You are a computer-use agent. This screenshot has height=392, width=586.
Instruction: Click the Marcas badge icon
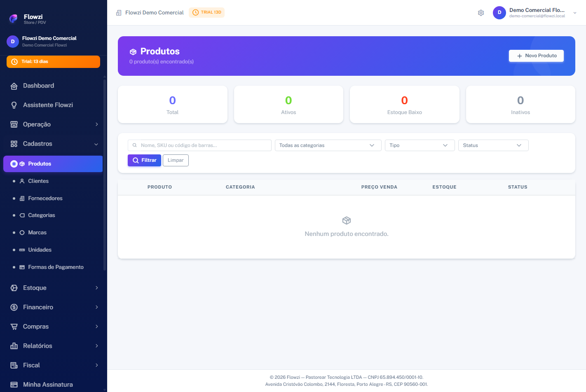tap(22, 233)
